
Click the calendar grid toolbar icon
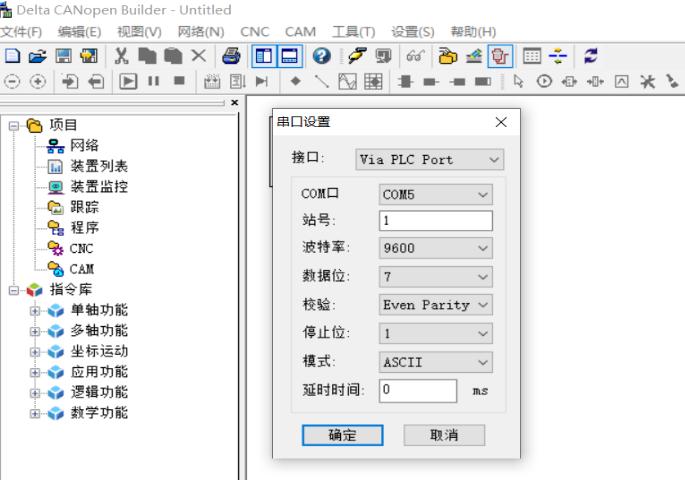click(532, 56)
